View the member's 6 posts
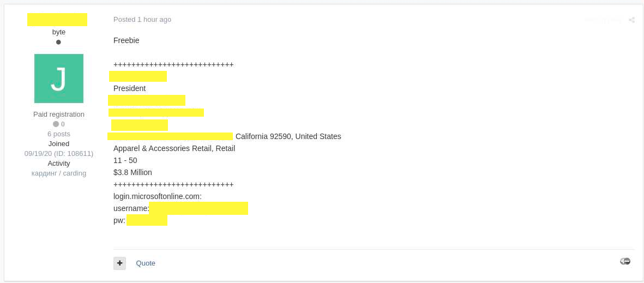 tap(59, 134)
